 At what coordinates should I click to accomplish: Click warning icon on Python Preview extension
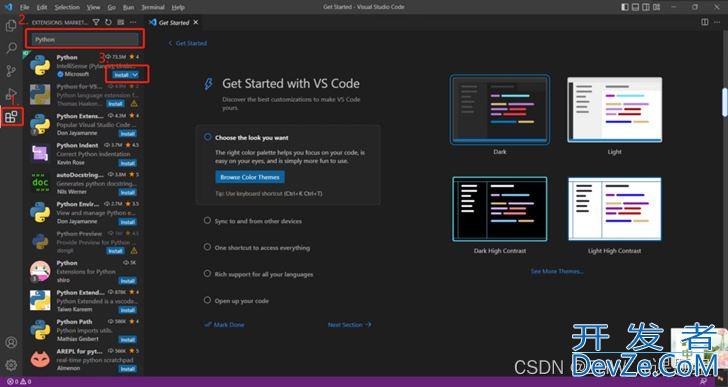(x=134, y=251)
